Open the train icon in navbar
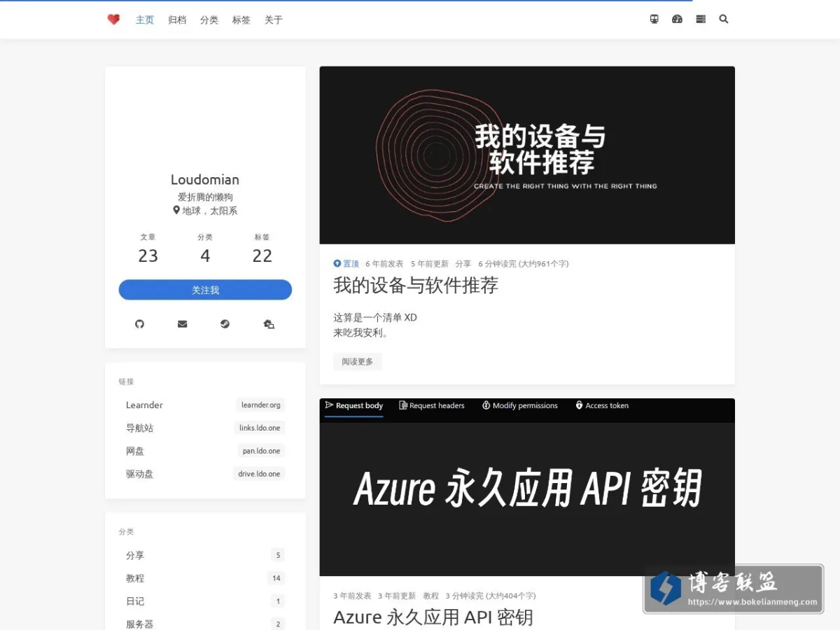The height and width of the screenshot is (630, 840). click(654, 20)
